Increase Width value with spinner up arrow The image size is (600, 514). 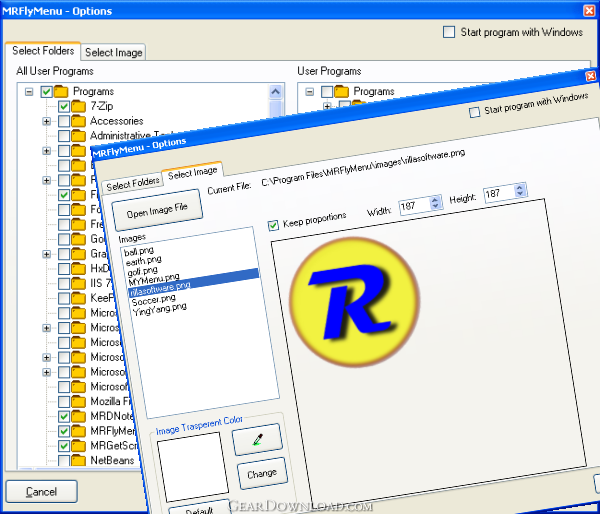coord(435,199)
